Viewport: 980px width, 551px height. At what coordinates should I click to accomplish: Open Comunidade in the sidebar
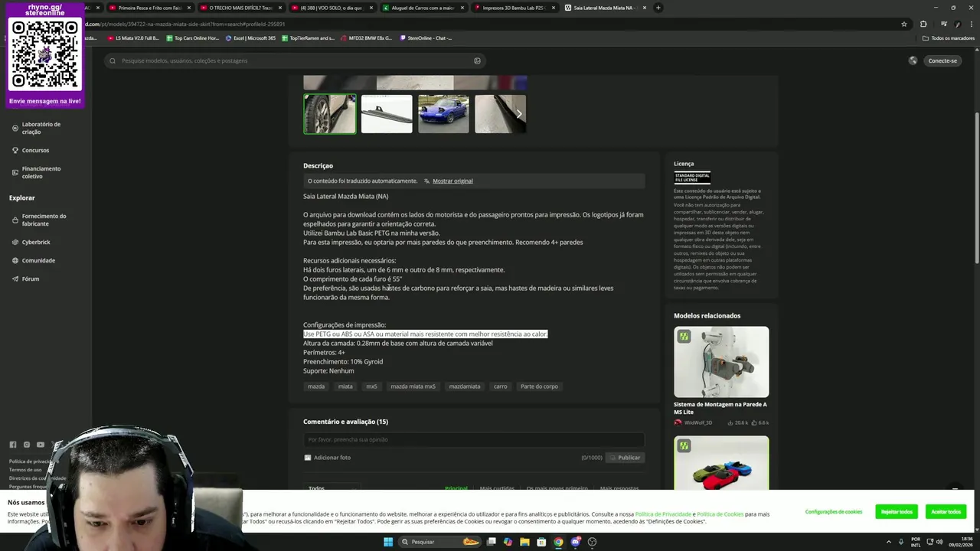coord(38,260)
